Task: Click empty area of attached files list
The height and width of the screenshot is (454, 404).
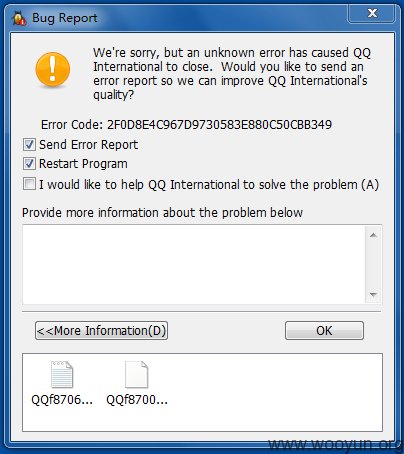Action: [x=273, y=392]
